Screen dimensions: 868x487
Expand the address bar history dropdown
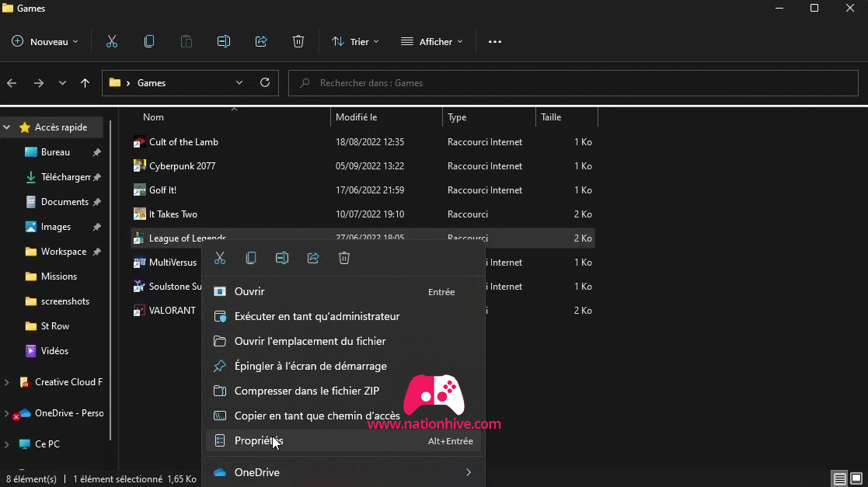239,82
